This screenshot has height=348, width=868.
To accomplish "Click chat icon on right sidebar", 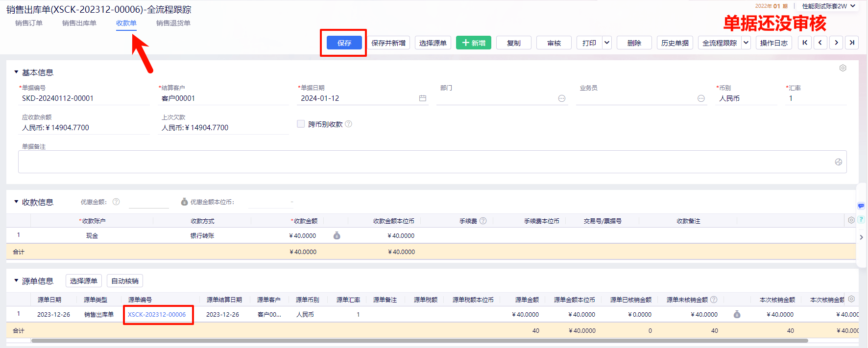I will tap(861, 206).
